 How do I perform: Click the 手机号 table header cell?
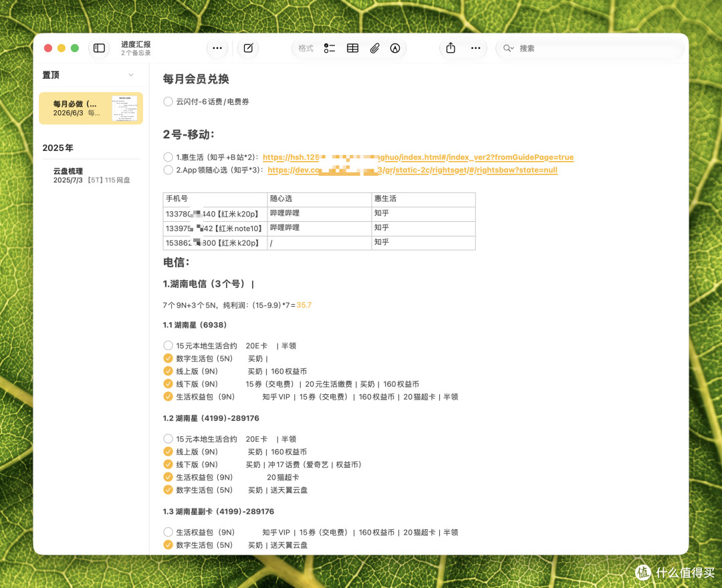pyautogui.click(x=215, y=198)
